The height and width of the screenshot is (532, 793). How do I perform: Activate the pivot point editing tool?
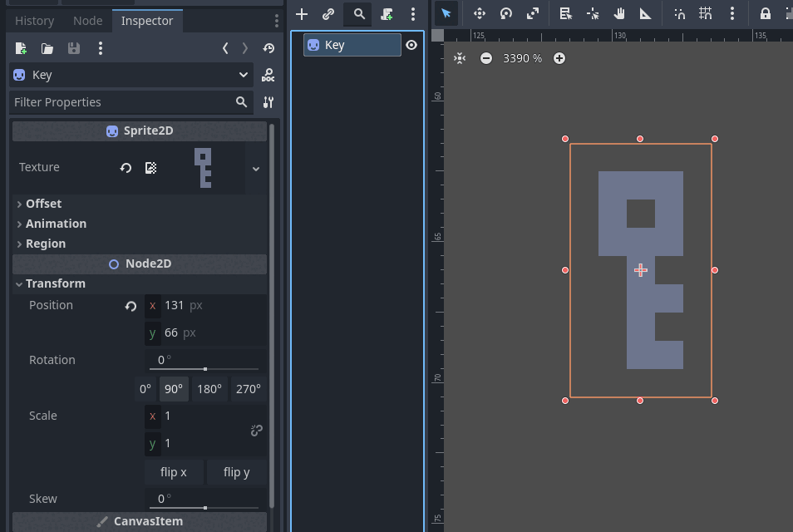[x=592, y=13]
